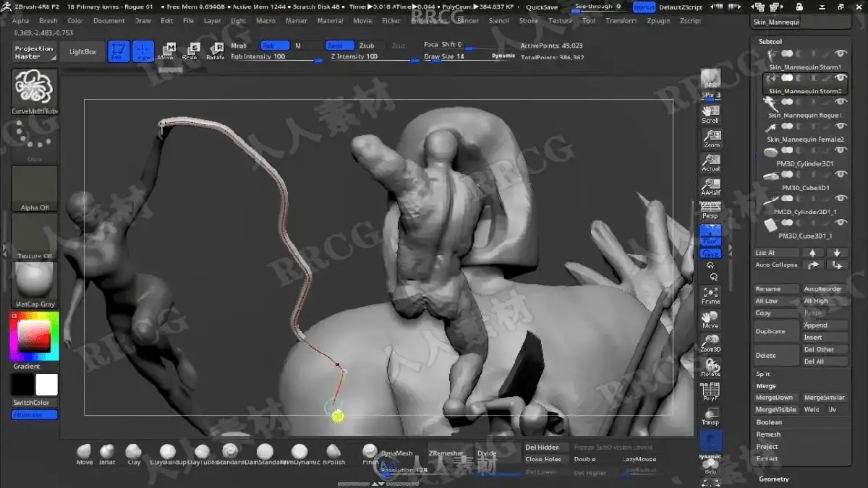Expand the Split section
The image size is (868, 488).
tap(763, 374)
